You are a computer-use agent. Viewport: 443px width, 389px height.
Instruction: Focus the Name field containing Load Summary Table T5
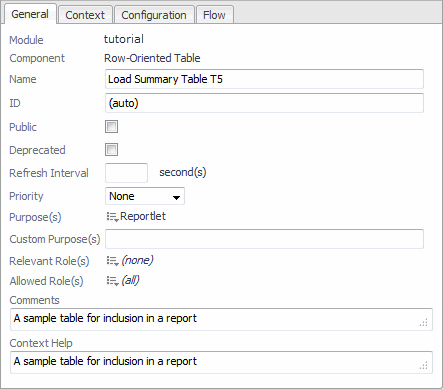(264, 79)
